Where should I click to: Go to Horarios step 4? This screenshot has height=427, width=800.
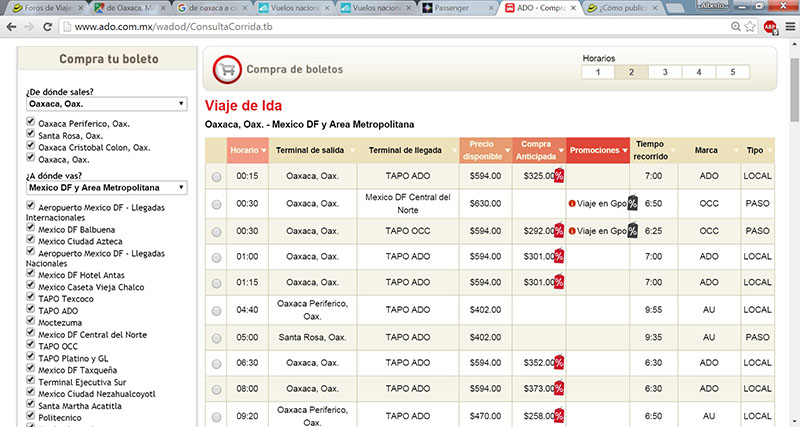click(699, 72)
